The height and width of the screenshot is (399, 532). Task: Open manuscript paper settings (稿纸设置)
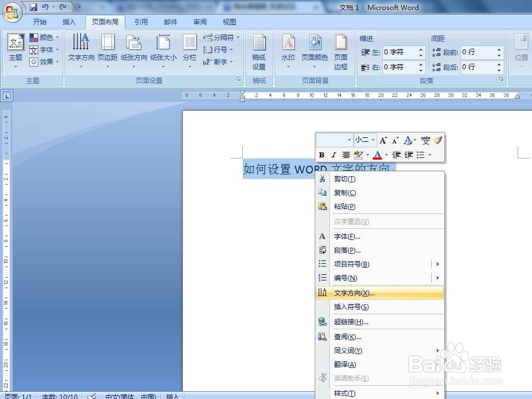click(259, 52)
